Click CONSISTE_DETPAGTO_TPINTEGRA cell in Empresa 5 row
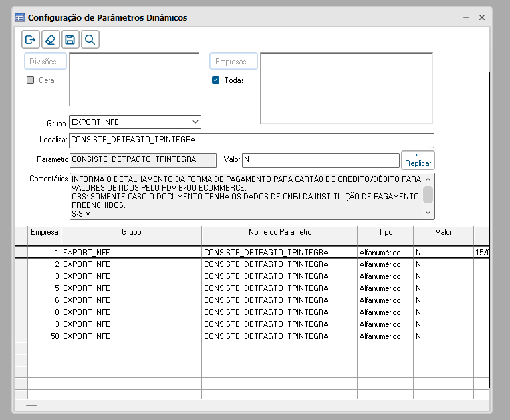510x420 pixels. click(x=280, y=288)
